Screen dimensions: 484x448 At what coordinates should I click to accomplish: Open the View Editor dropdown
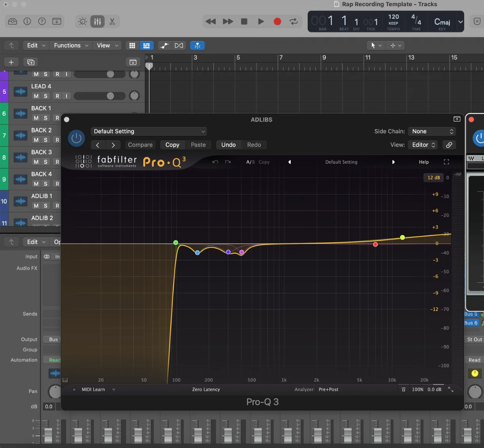[423, 145]
